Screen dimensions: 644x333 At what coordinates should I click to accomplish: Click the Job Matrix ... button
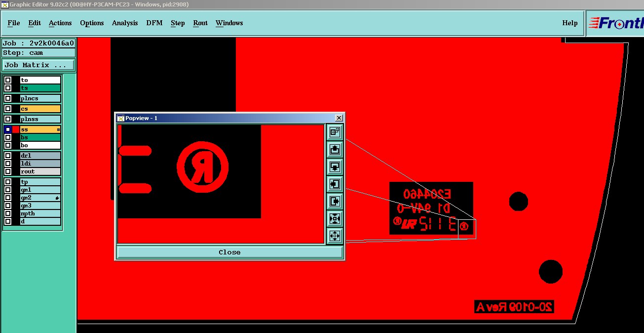[38, 65]
